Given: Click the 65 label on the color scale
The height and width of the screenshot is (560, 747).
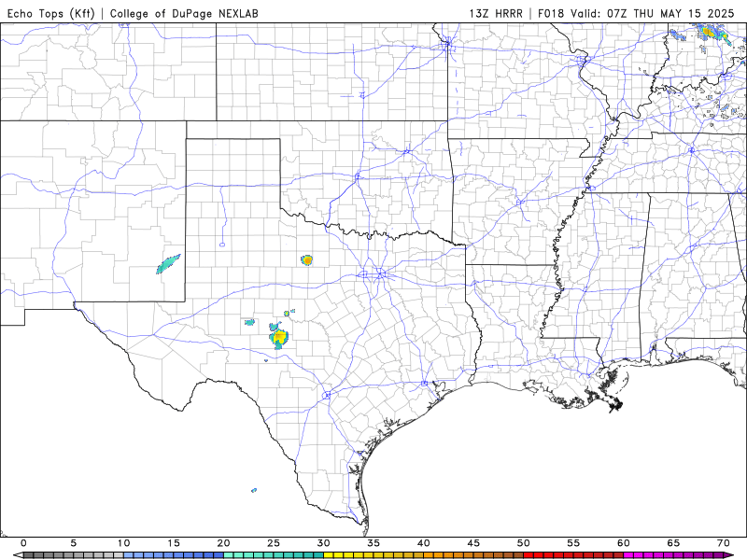Looking at the screenshot, I should (673, 543).
